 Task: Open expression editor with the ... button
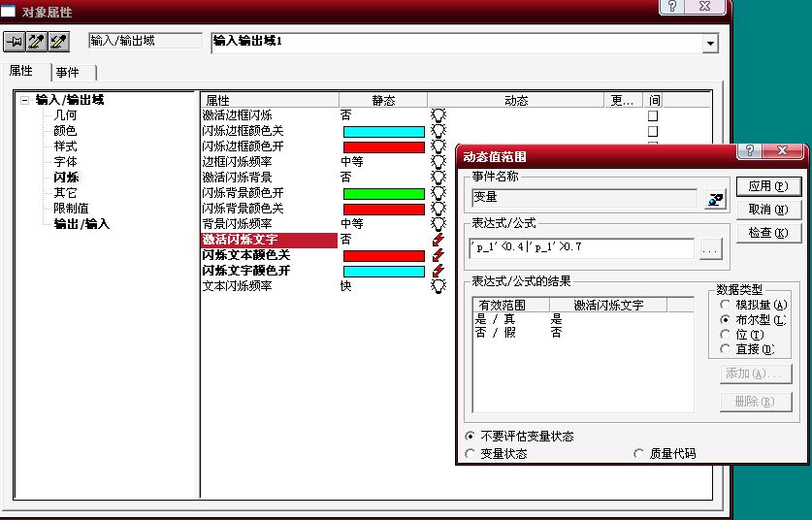pyautogui.click(x=710, y=249)
